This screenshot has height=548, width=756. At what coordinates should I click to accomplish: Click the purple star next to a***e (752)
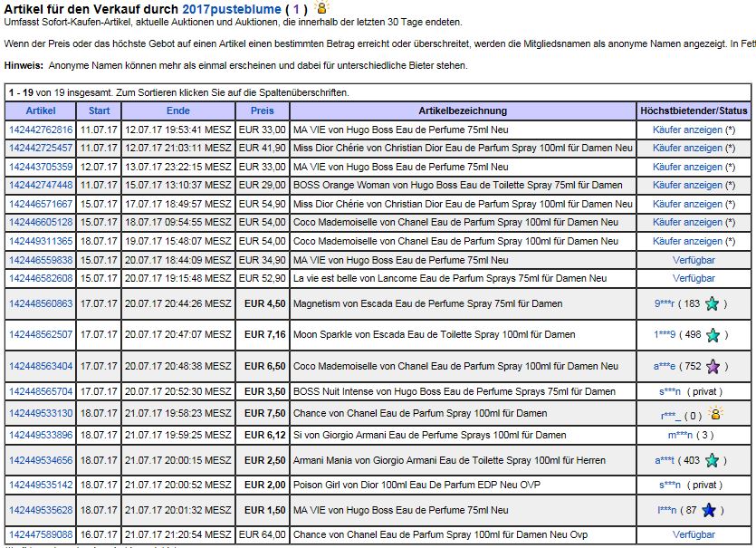(713, 367)
